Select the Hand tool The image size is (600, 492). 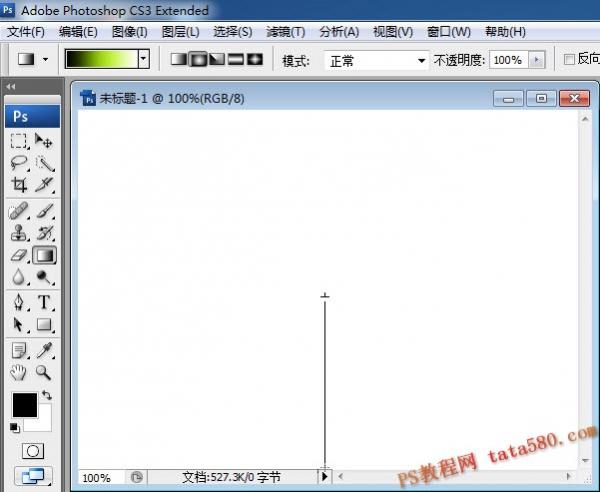point(18,372)
